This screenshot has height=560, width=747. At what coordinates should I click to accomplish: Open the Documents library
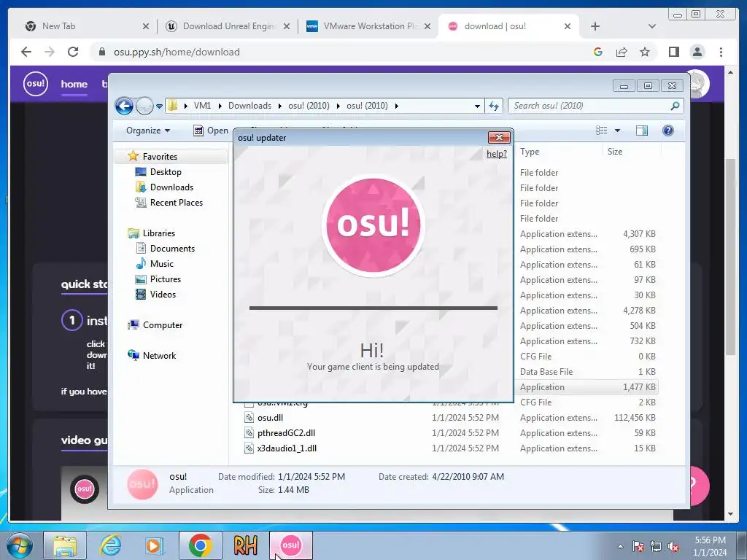172,249
